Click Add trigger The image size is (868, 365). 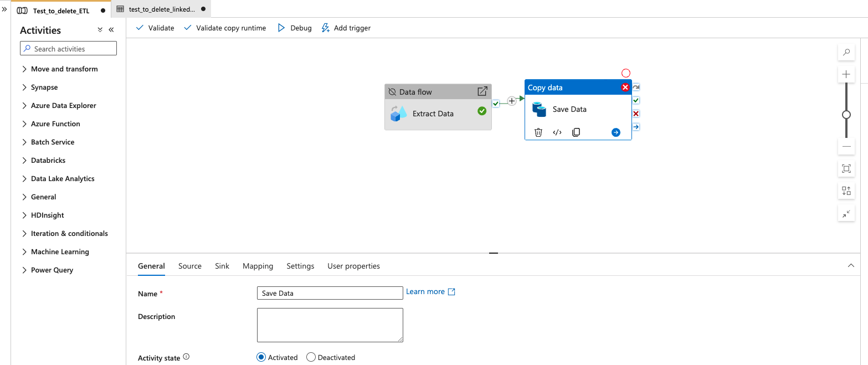(346, 28)
